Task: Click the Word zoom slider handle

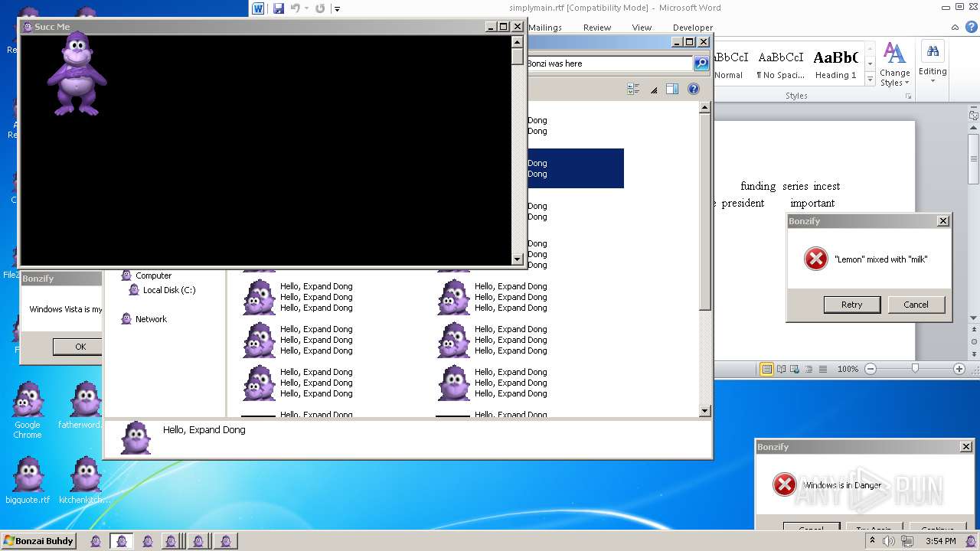Action: click(914, 369)
